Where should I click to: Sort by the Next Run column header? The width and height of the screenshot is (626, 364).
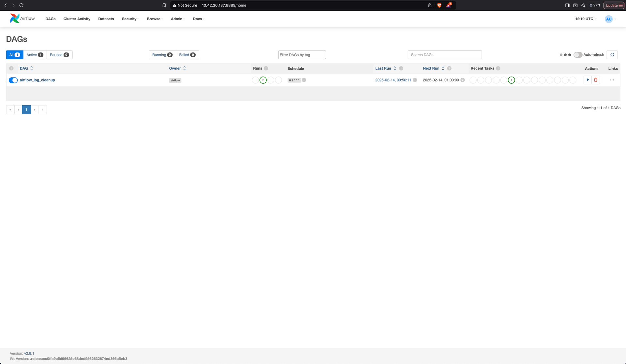434,68
